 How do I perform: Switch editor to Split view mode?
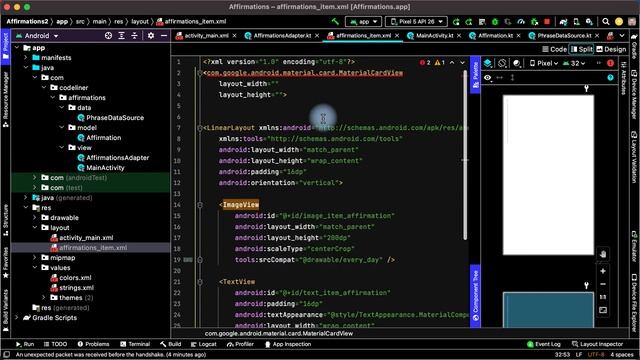tap(582, 49)
